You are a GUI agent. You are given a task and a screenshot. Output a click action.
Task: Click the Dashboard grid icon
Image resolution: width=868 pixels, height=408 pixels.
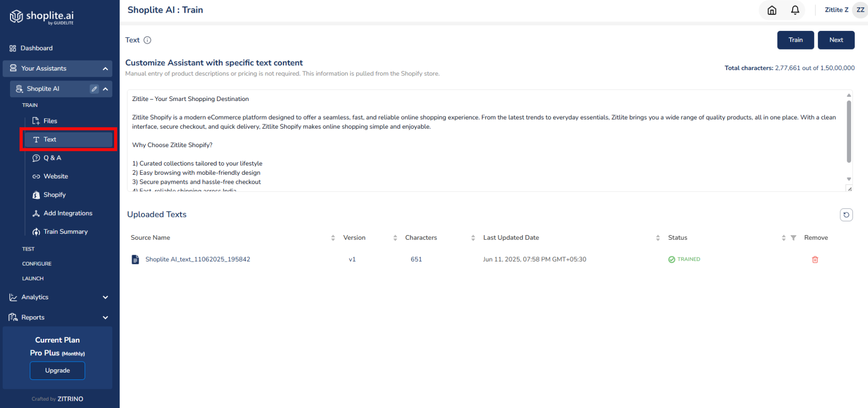coord(13,48)
